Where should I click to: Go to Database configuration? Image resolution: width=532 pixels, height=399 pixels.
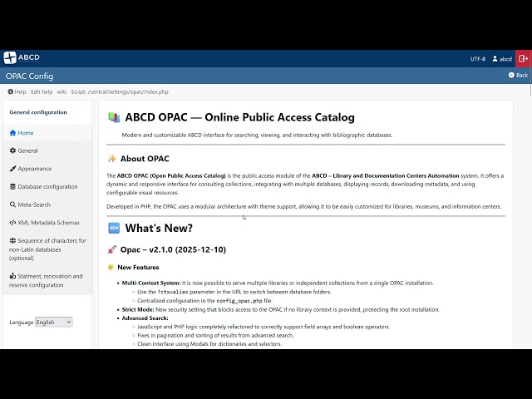(x=47, y=186)
